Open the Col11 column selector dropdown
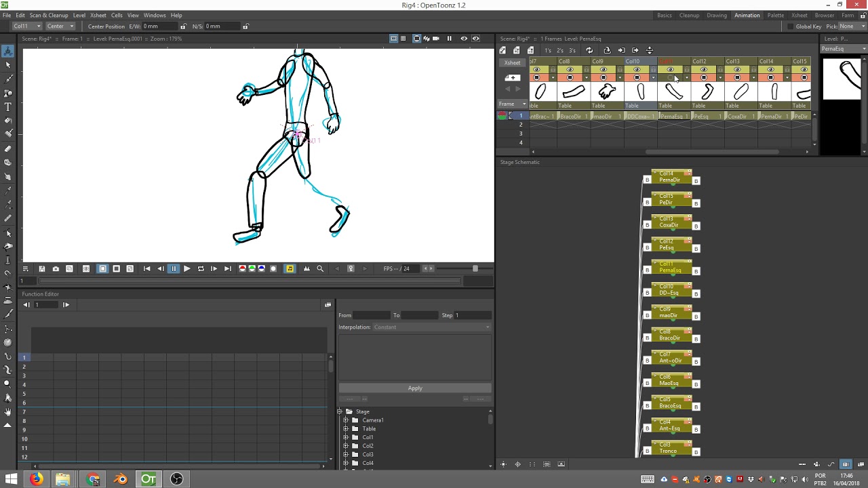 [27, 26]
